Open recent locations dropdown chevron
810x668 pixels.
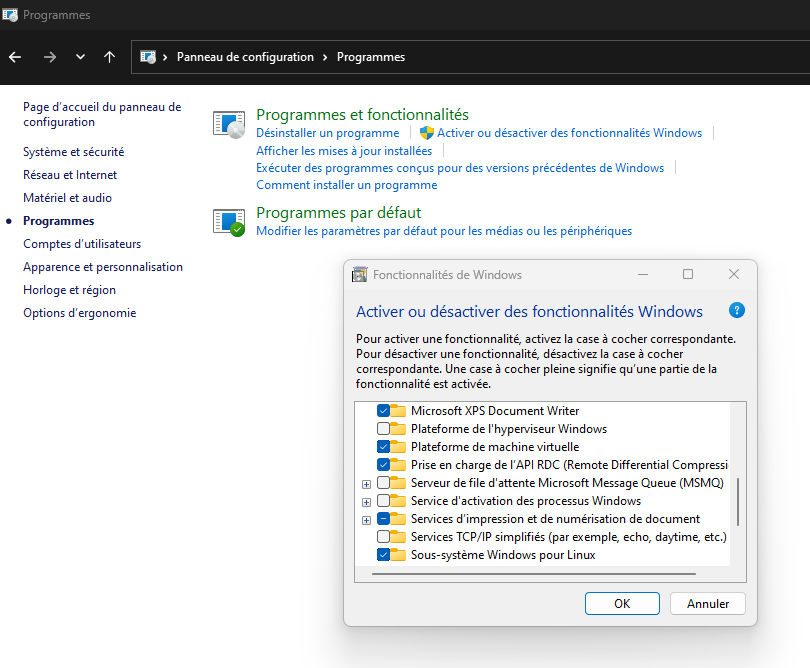(x=80, y=57)
